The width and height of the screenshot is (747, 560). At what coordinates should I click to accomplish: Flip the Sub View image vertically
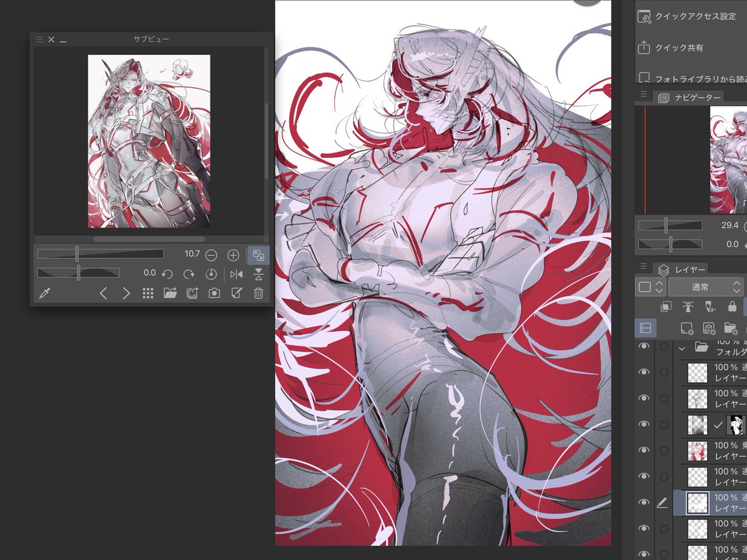258,274
